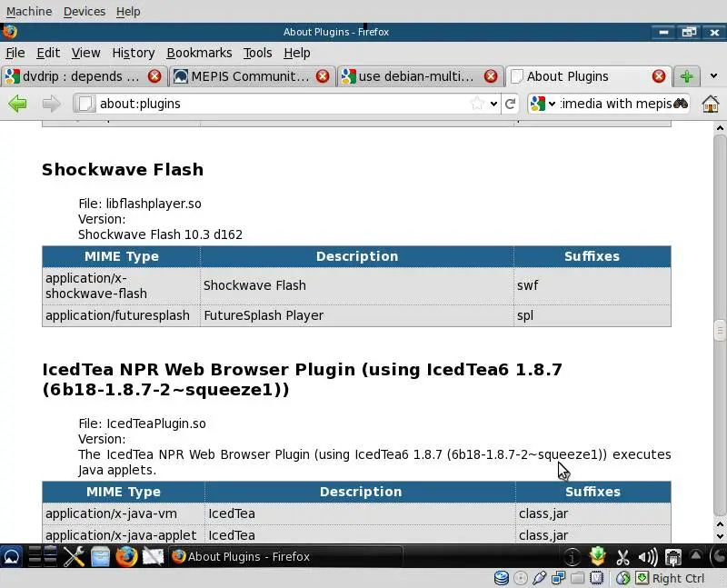Viewport: 727px width, 588px height.
Task: Close the use debian-multimedia tab
Action: pyautogui.click(x=491, y=76)
